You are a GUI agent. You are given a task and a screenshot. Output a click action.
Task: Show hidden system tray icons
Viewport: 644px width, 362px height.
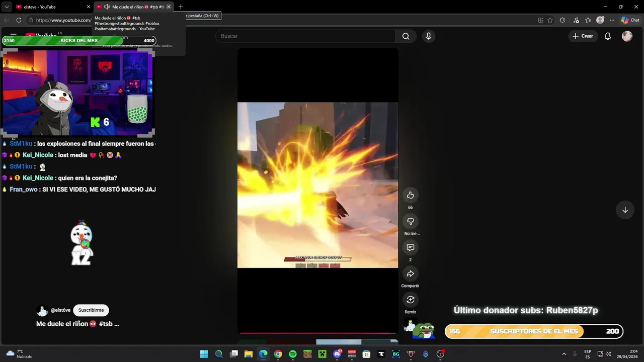563,354
